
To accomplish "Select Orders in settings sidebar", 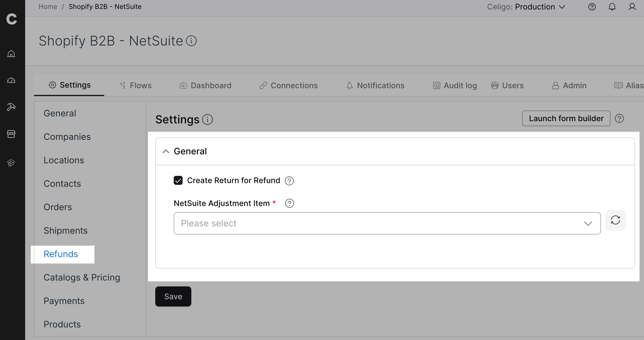I will click(58, 207).
